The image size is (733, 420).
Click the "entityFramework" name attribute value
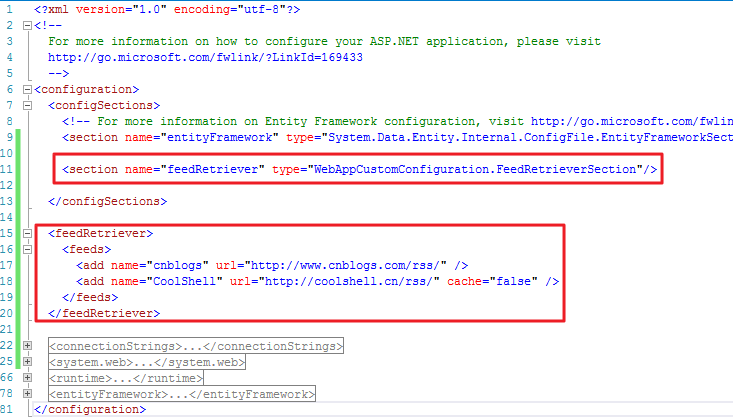click(x=219, y=138)
